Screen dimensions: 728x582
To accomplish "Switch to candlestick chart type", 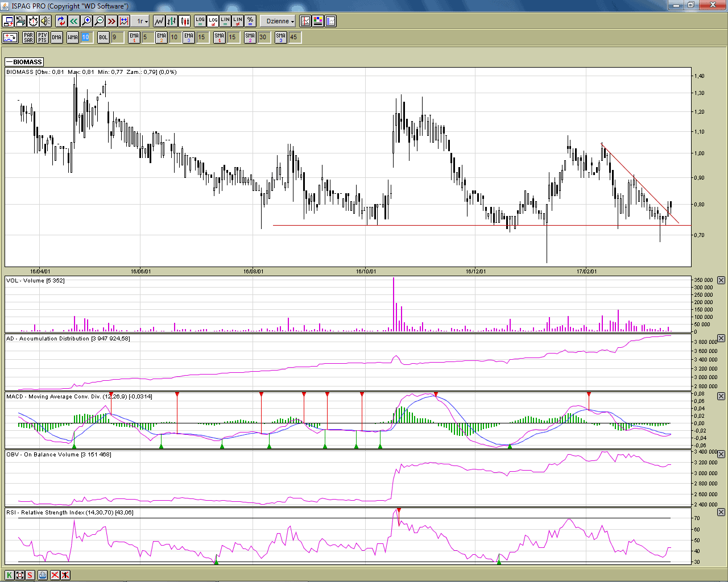I will [x=185, y=21].
